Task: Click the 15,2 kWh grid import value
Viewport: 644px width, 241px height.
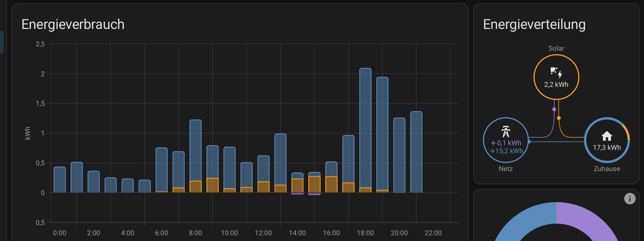Action: tap(506, 151)
